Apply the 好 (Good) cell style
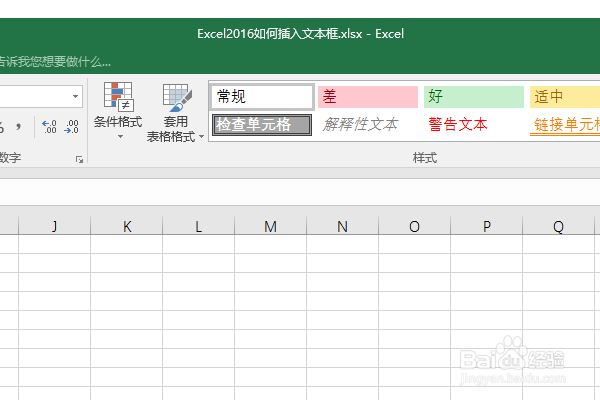Screen dimensions: 600x400 coord(474,96)
